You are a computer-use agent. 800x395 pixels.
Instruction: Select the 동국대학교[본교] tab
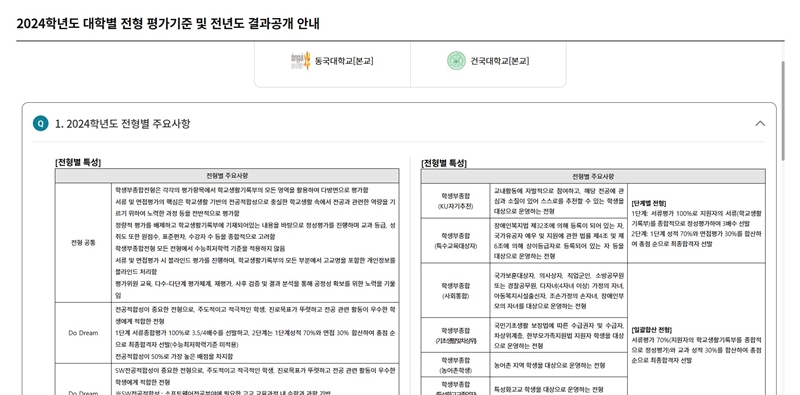[x=332, y=64]
